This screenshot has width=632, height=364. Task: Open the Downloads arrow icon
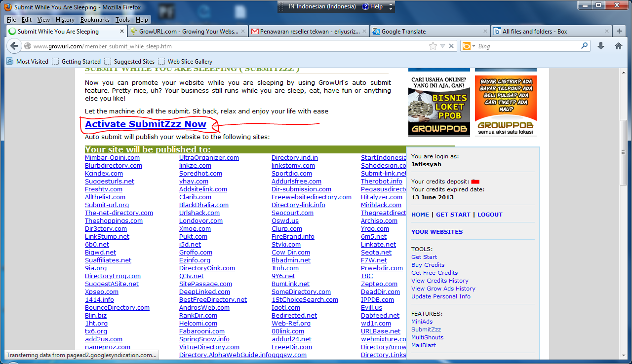click(601, 46)
